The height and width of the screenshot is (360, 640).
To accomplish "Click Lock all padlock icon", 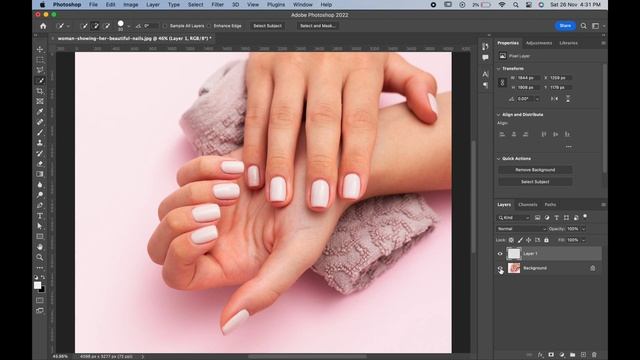I will click(x=546, y=240).
